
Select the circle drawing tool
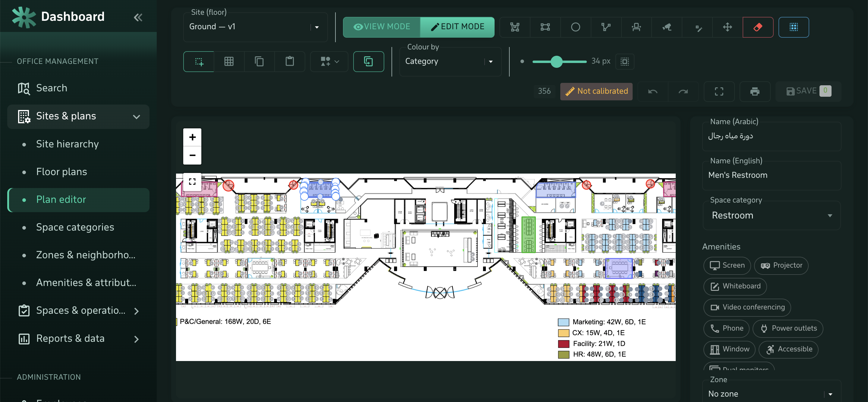(575, 27)
